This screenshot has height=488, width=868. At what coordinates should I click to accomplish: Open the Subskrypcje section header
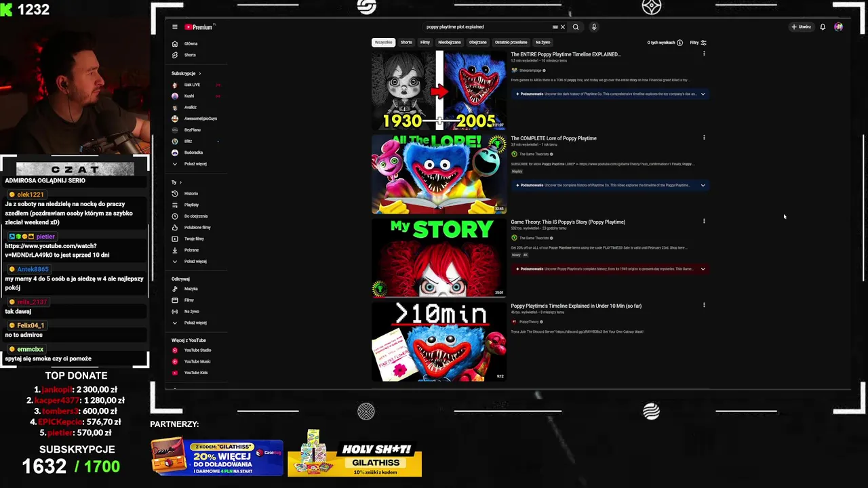(186, 73)
